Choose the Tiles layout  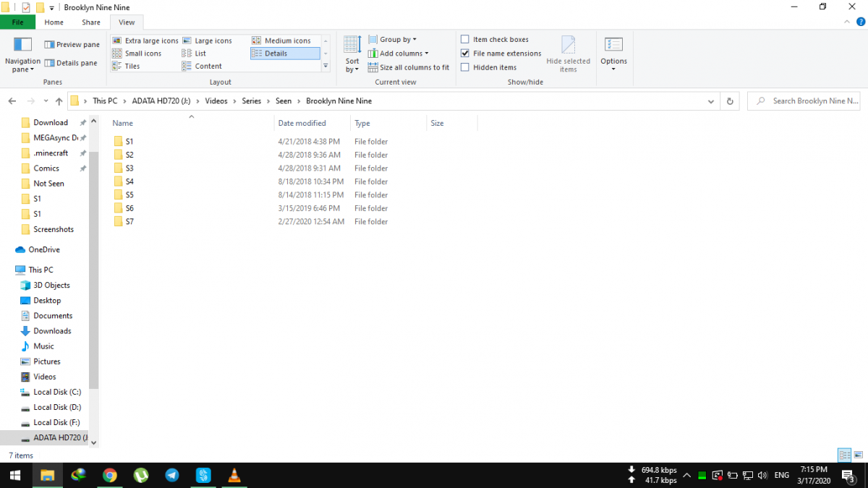point(126,66)
